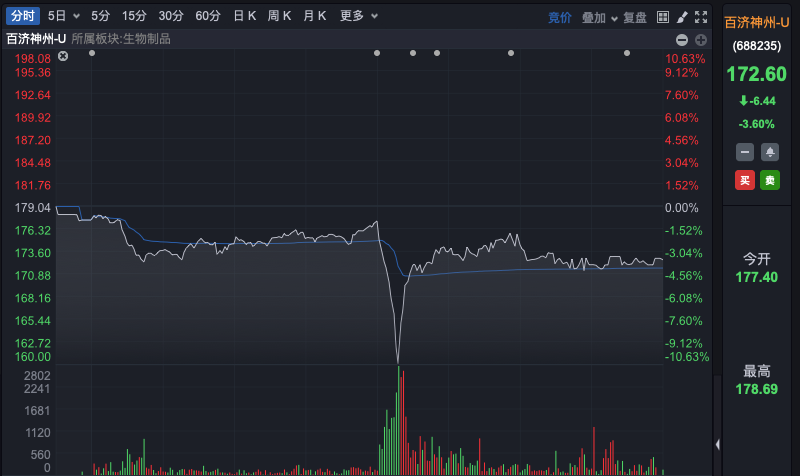
Task: Open the grid layout icon
Action: [x=663, y=17]
